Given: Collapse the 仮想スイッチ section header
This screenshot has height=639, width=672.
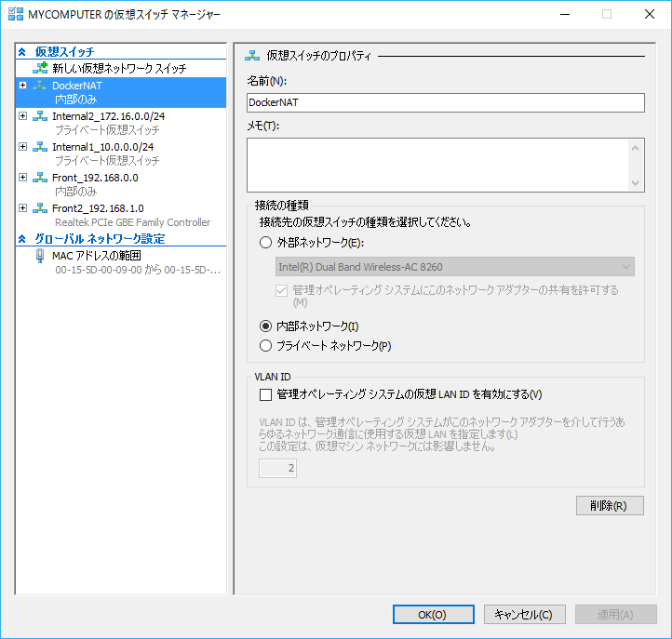Looking at the screenshot, I should coord(23,52).
